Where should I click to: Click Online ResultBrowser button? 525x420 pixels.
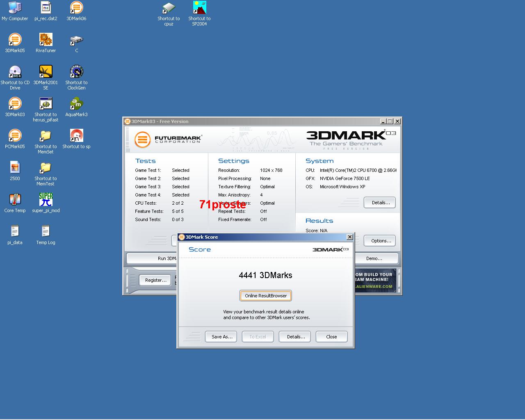pyautogui.click(x=266, y=296)
